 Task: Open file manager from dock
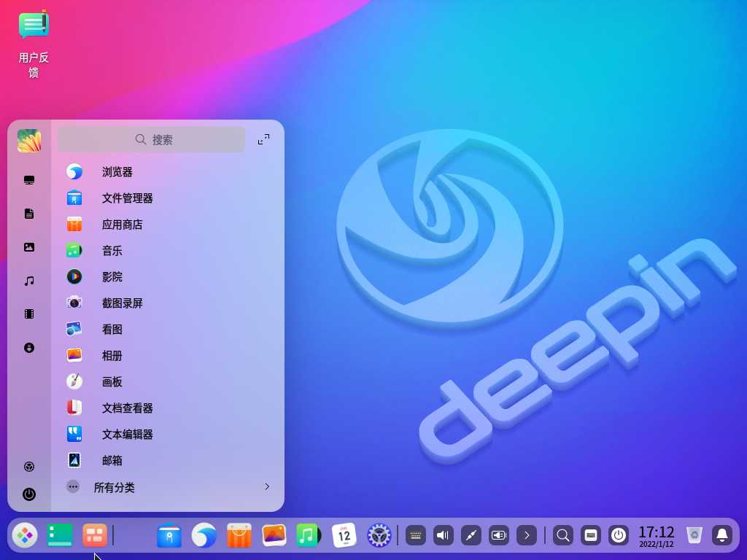click(x=169, y=535)
